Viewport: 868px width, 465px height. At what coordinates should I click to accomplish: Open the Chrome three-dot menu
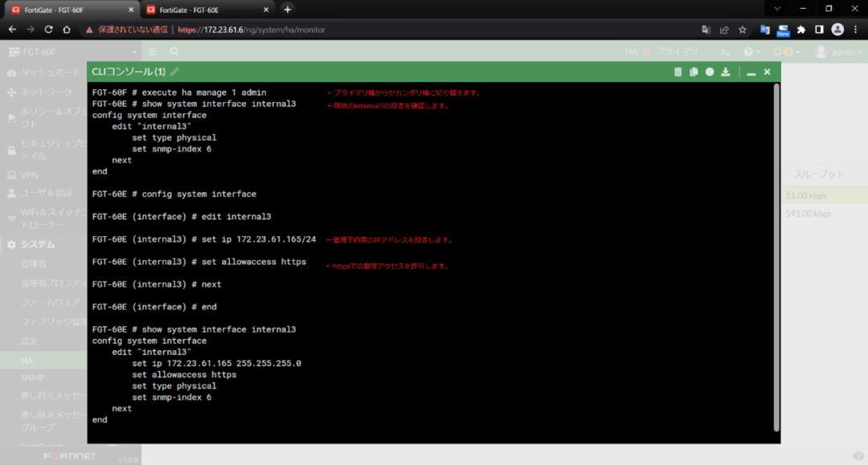(856, 30)
